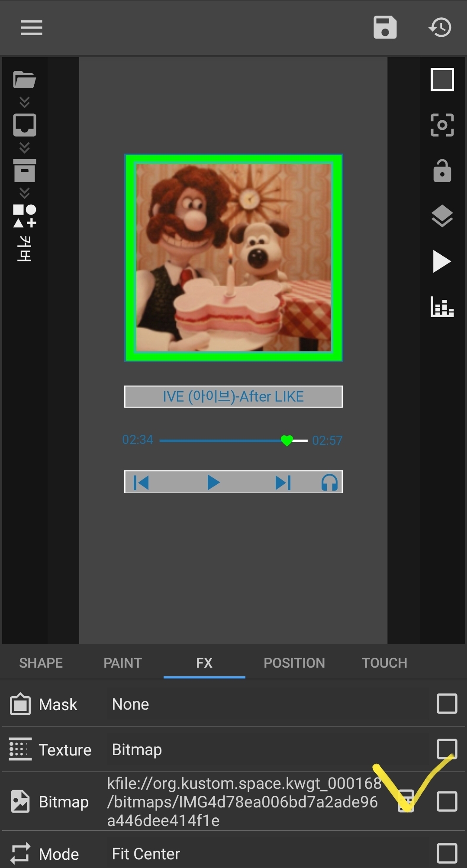Switch to the PAINT tab
The height and width of the screenshot is (868, 467).
[122, 662]
